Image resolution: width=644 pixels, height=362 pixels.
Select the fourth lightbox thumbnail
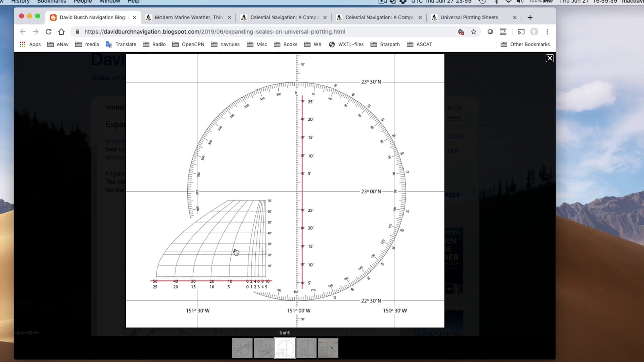[306, 348]
